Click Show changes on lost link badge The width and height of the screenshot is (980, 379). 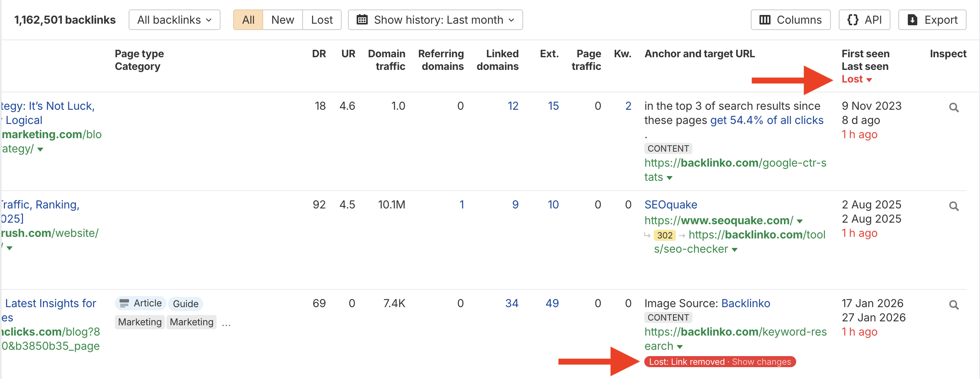click(761, 362)
